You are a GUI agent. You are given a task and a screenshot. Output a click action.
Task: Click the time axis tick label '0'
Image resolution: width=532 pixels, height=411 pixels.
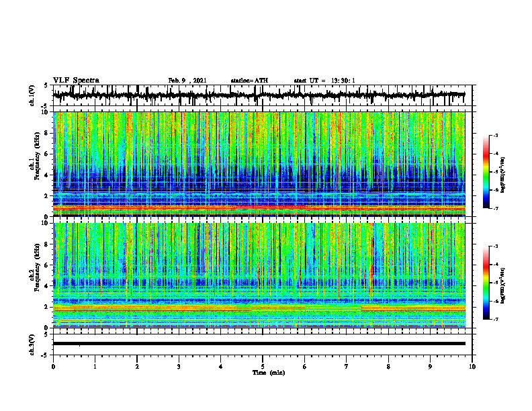[x=53, y=367]
